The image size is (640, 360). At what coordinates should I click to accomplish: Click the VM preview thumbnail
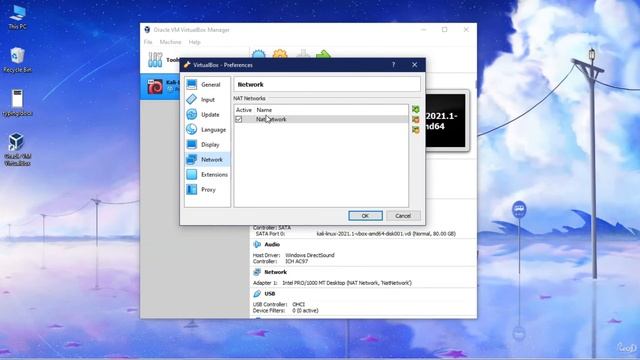445,121
